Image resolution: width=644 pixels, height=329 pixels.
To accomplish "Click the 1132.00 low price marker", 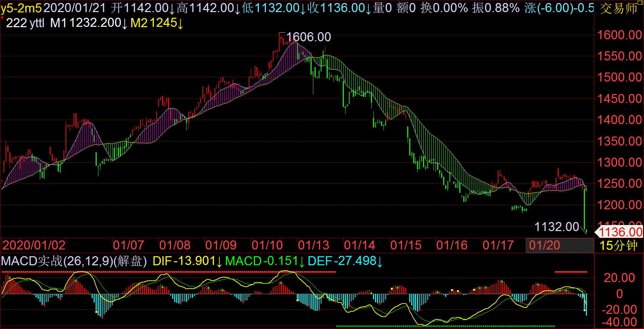I will click(x=557, y=227).
